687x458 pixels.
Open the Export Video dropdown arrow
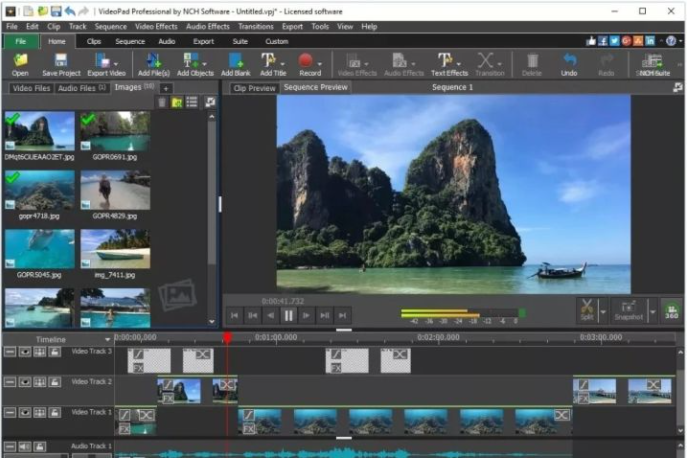coord(118,62)
